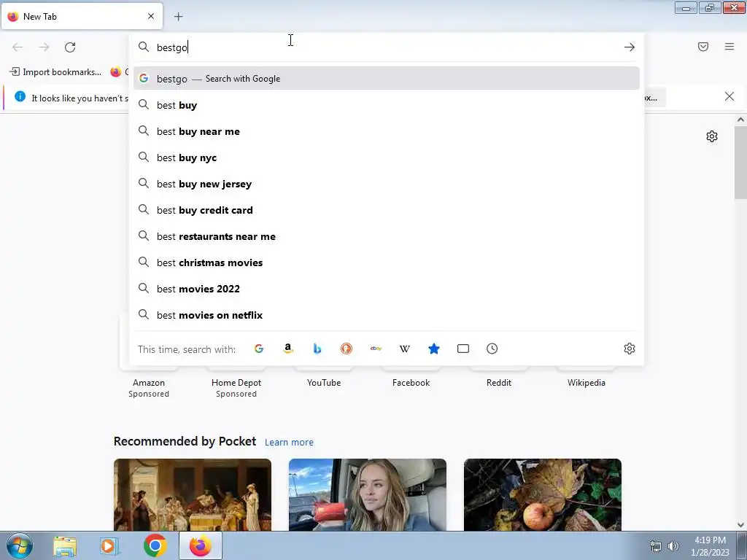Open the Wikipedia shortcut
This screenshot has width=747, height=560.
point(587,382)
